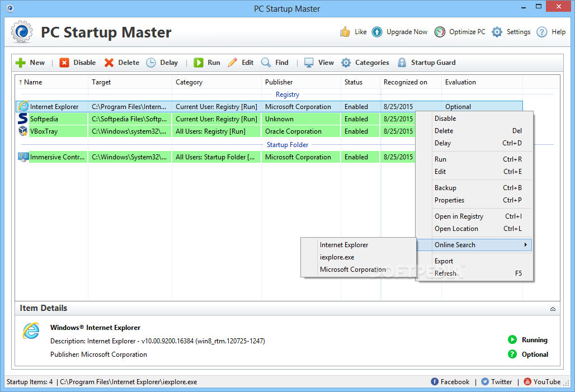Viewport: 575px width, 392px height.
Task: Click the padlock Startup Guard icon
Action: click(402, 63)
